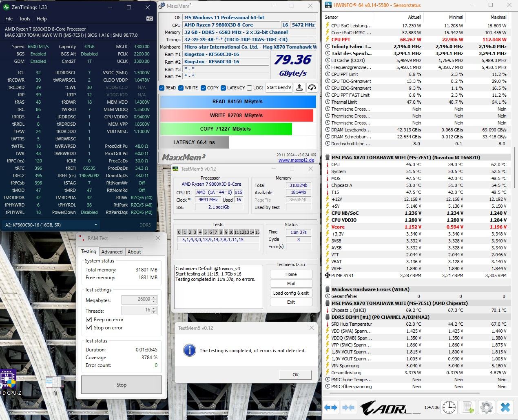Click the MaxxMem speedometer gauge icon
The image size is (518, 420).
(312, 87)
